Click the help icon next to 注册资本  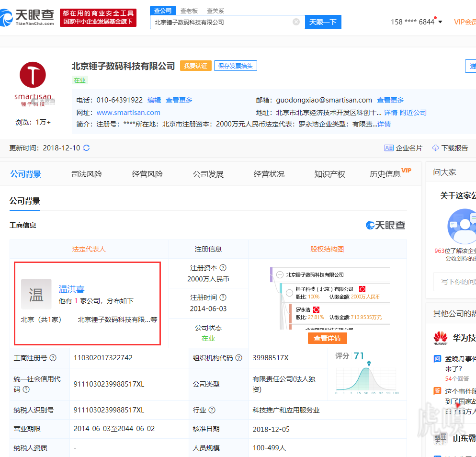[223, 268]
